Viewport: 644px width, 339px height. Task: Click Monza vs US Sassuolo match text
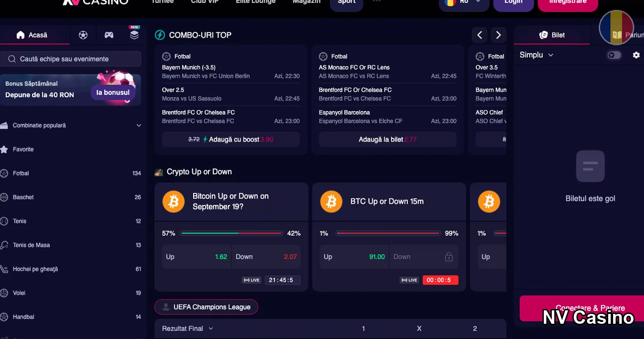coord(191,99)
